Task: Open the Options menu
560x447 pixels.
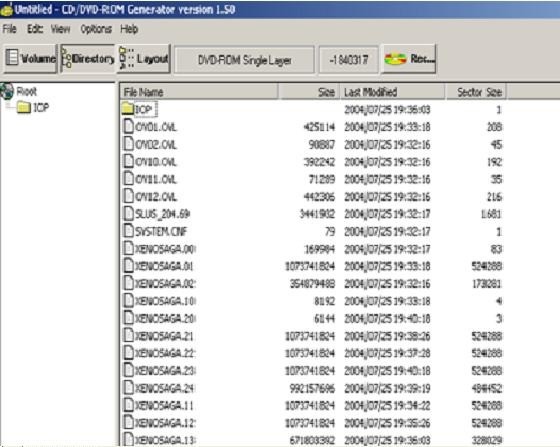Action: click(x=96, y=29)
